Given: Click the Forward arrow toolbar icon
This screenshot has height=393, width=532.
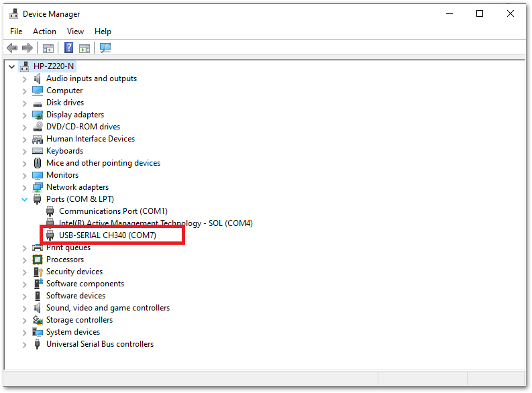Looking at the screenshot, I should (28, 48).
